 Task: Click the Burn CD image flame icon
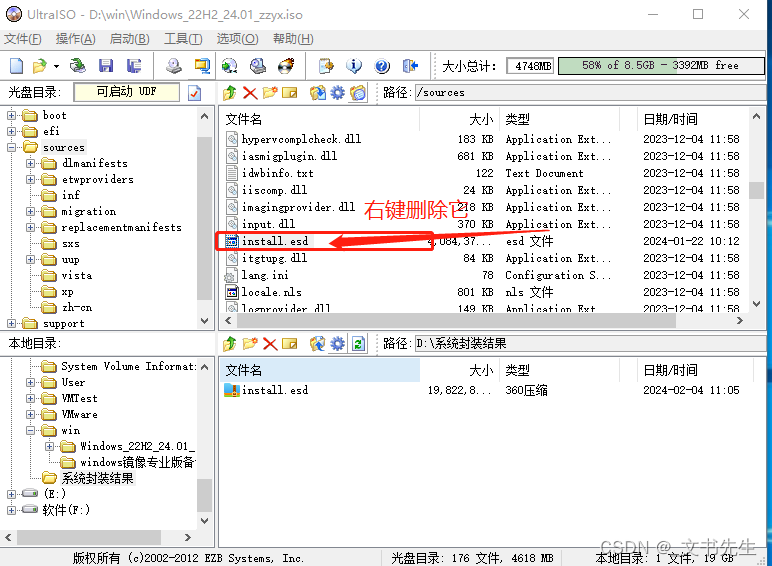[x=286, y=65]
